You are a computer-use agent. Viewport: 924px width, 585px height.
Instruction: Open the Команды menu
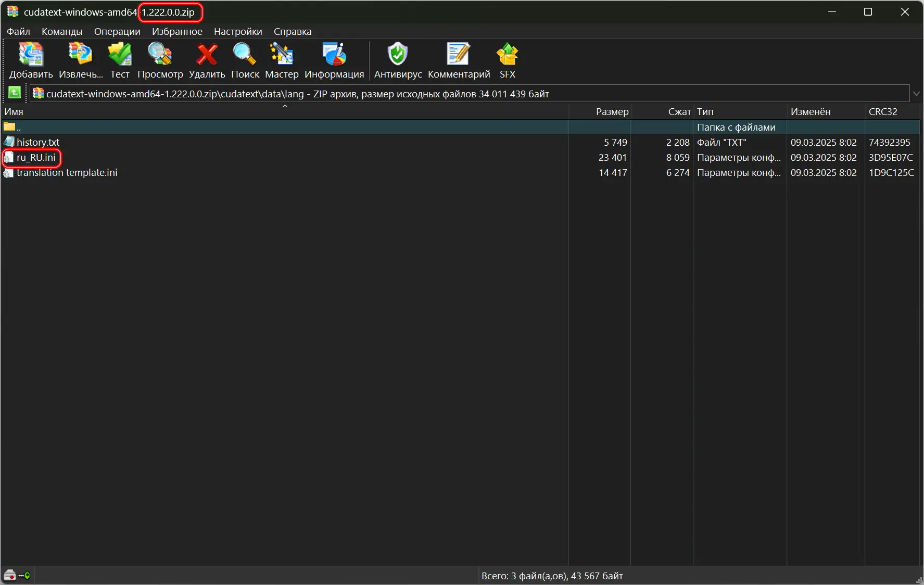(x=62, y=32)
